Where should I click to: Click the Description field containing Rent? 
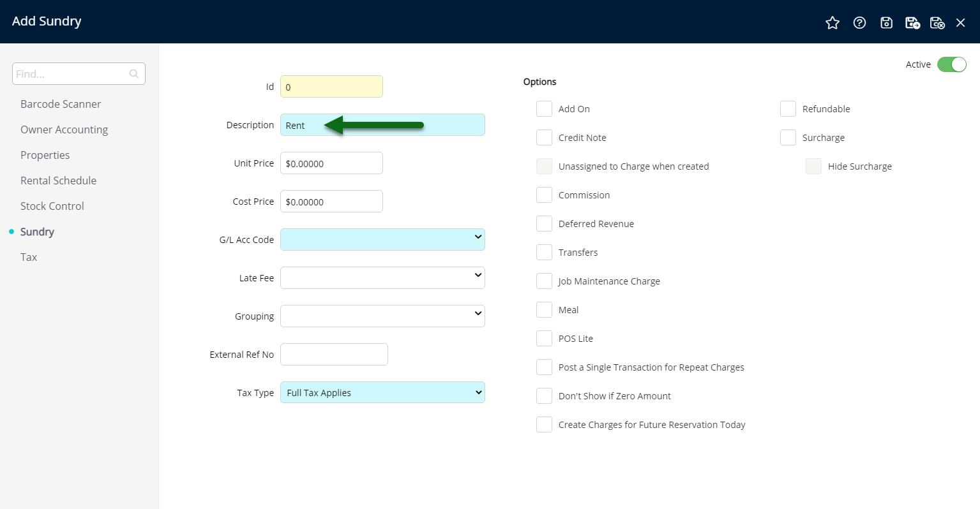pos(382,125)
